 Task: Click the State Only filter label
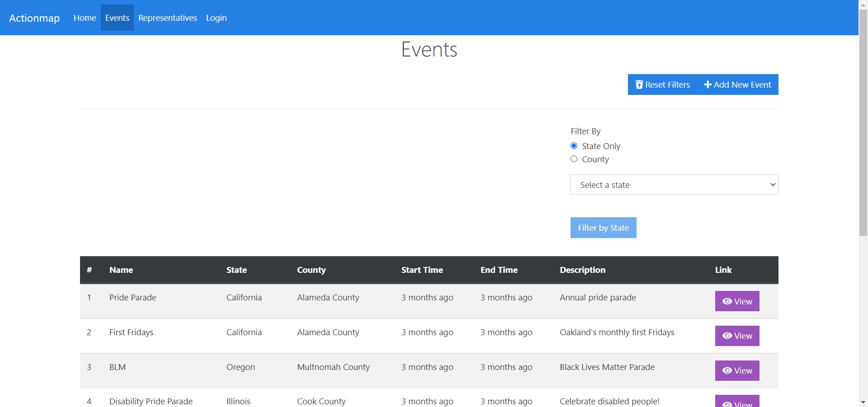[601, 146]
